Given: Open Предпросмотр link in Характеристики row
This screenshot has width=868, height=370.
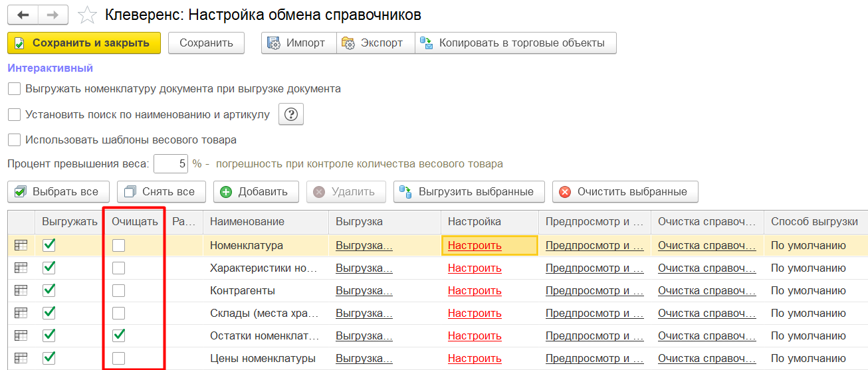Looking at the screenshot, I should 595,268.
